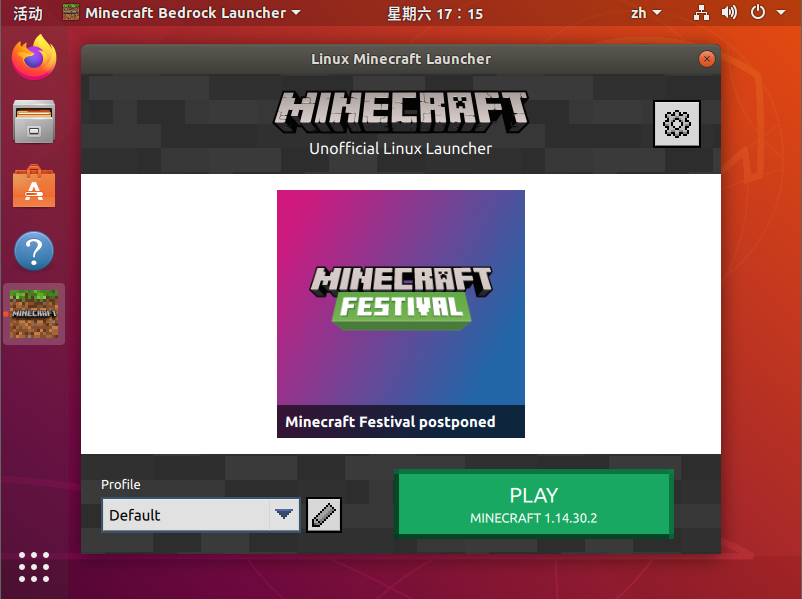Click 'Linux Minecraft Launcher' title bar text
Screen dimensions: 802x599
401,59
